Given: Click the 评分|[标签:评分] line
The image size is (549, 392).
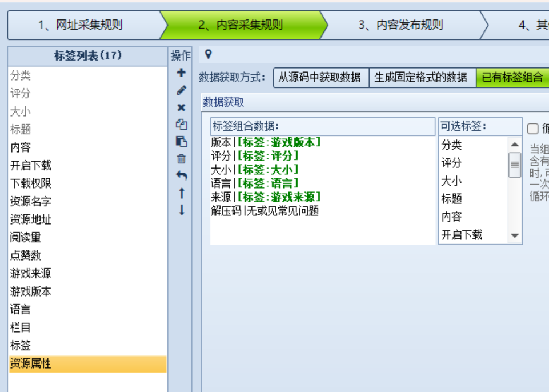Looking at the screenshot, I should 255,156.
